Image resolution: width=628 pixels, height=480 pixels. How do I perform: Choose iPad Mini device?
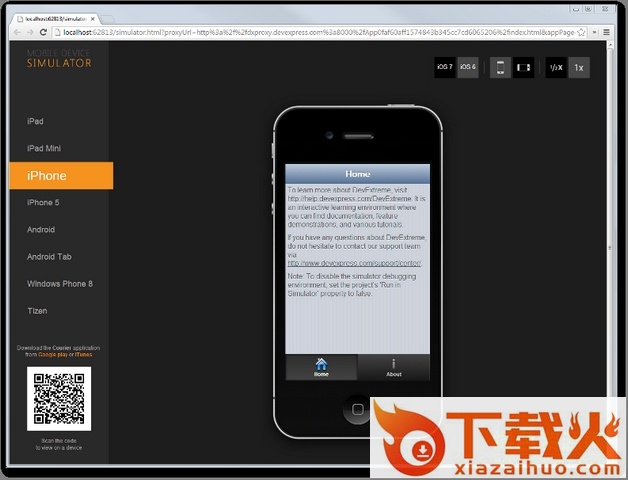click(x=44, y=148)
